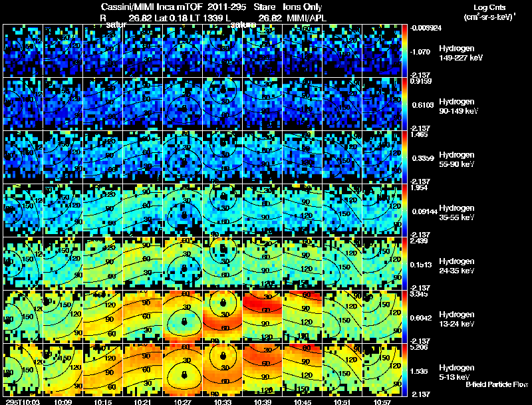This screenshot has height=405, width=532.
Task: Click the '-1.070' colorbar value
Action: click(420, 52)
